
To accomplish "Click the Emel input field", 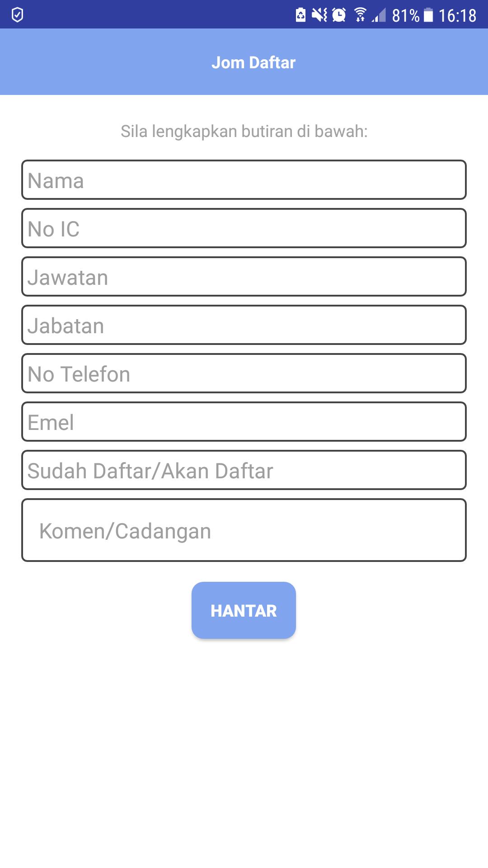I will coord(244,421).
